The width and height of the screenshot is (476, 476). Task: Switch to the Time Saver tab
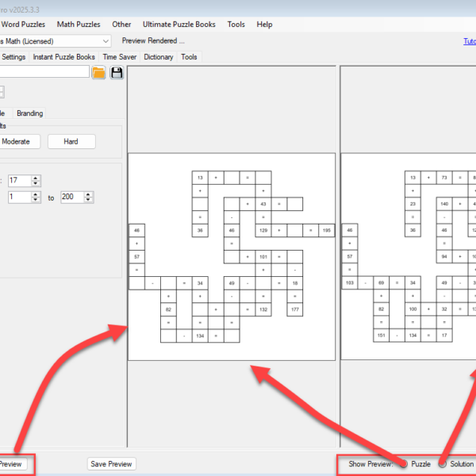(x=121, y=57)
